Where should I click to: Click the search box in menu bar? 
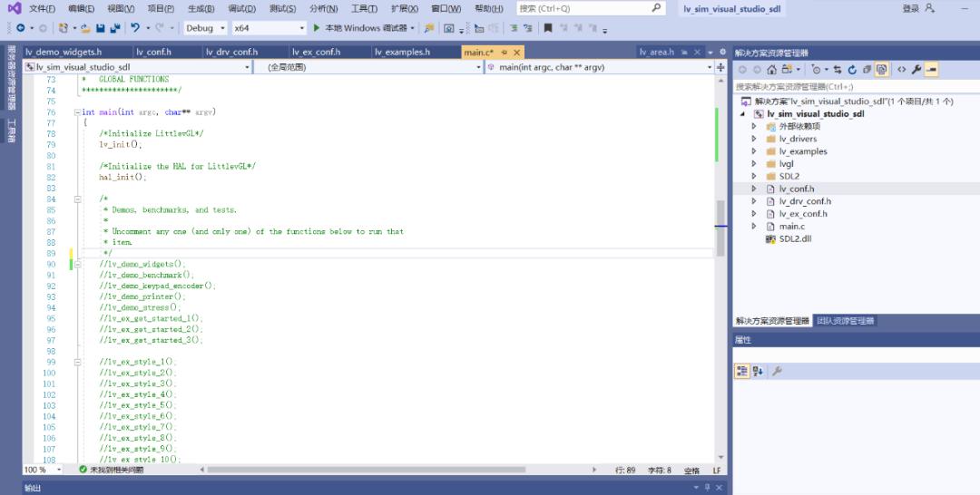[x=591, y=9]
